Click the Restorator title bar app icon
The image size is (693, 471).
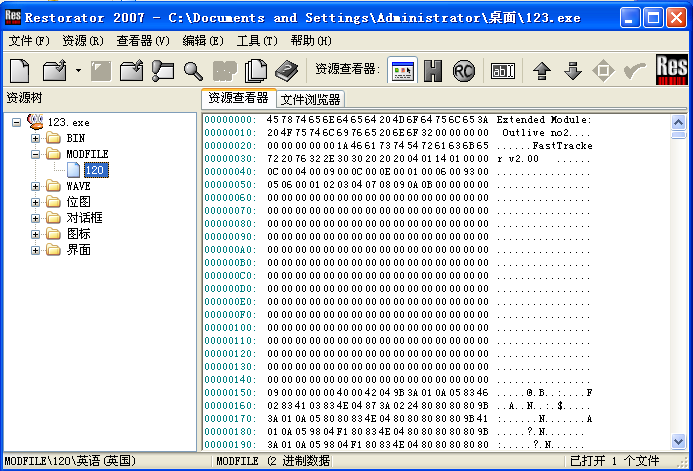[13, 17]
